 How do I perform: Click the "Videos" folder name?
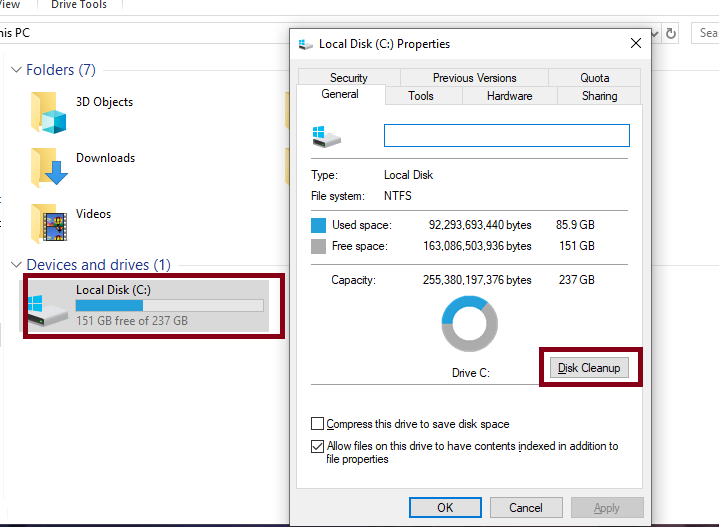(94, 214)
